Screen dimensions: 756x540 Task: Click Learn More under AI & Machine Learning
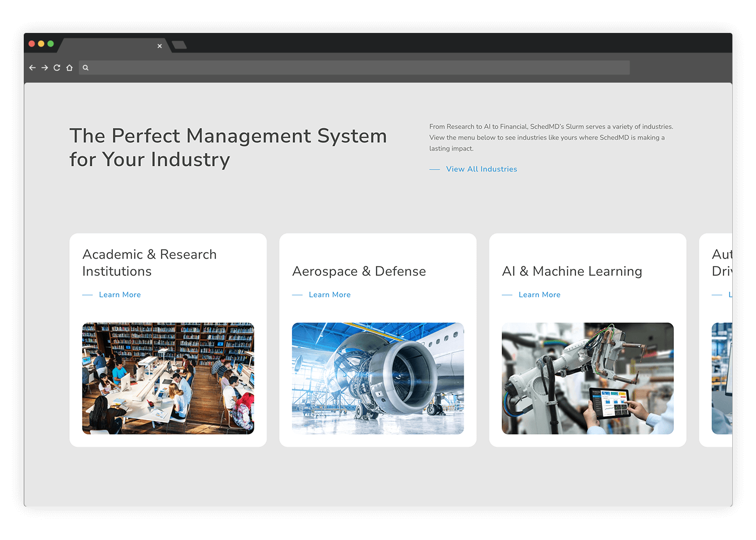coord(539,295)
